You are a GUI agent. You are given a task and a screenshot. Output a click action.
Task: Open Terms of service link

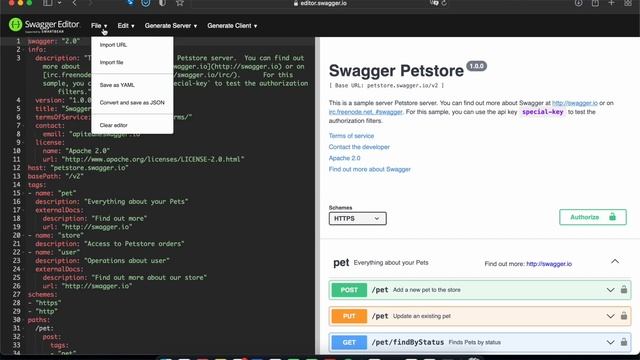tap(351, 136)
